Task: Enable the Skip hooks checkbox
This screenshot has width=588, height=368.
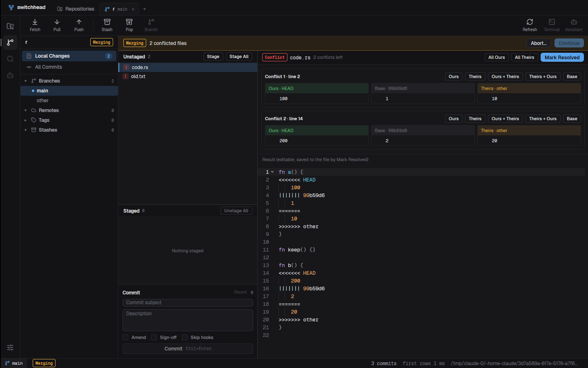Action: (185, 337)
